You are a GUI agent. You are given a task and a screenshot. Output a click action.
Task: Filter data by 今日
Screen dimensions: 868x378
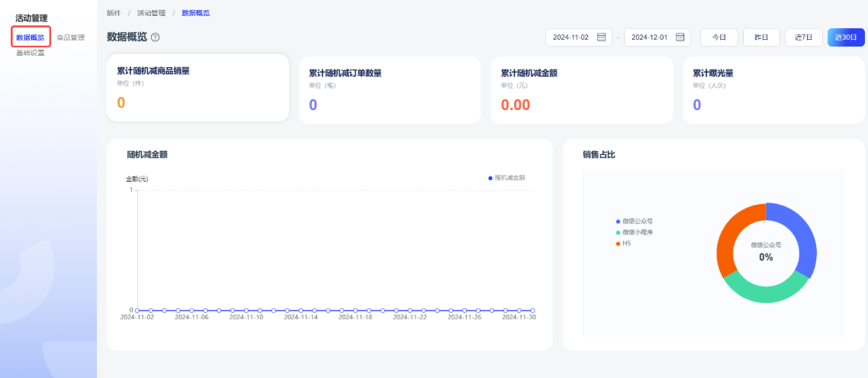(x=719, y=37)
